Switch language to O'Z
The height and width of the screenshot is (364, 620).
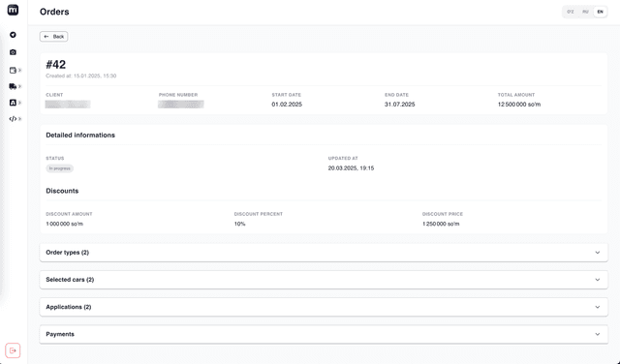[571, 12]
